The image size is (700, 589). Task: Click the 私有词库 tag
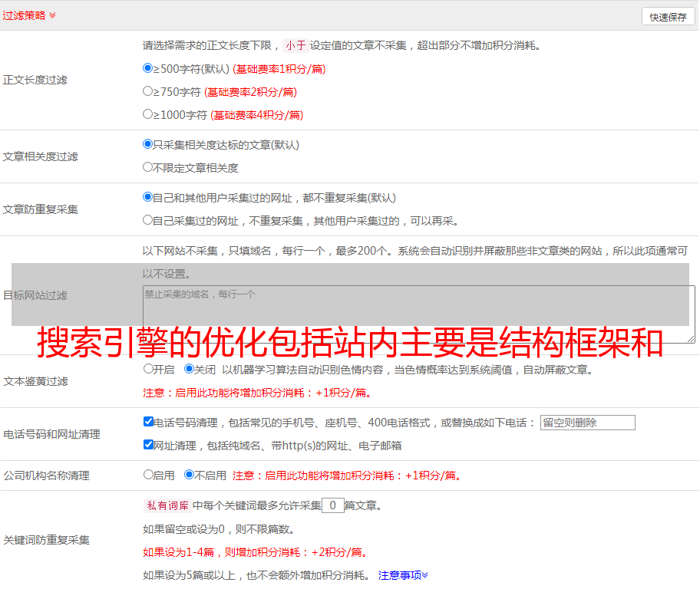166,505
